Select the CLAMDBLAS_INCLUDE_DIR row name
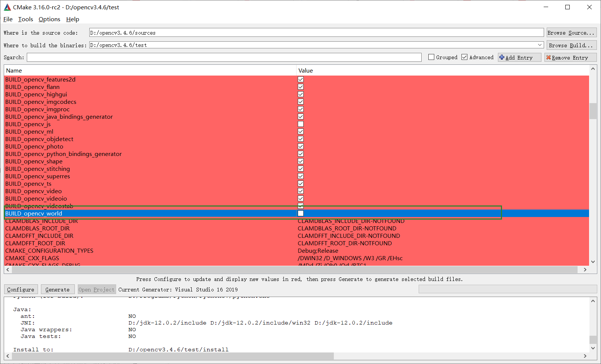601x364 pixels. [42, 221]
